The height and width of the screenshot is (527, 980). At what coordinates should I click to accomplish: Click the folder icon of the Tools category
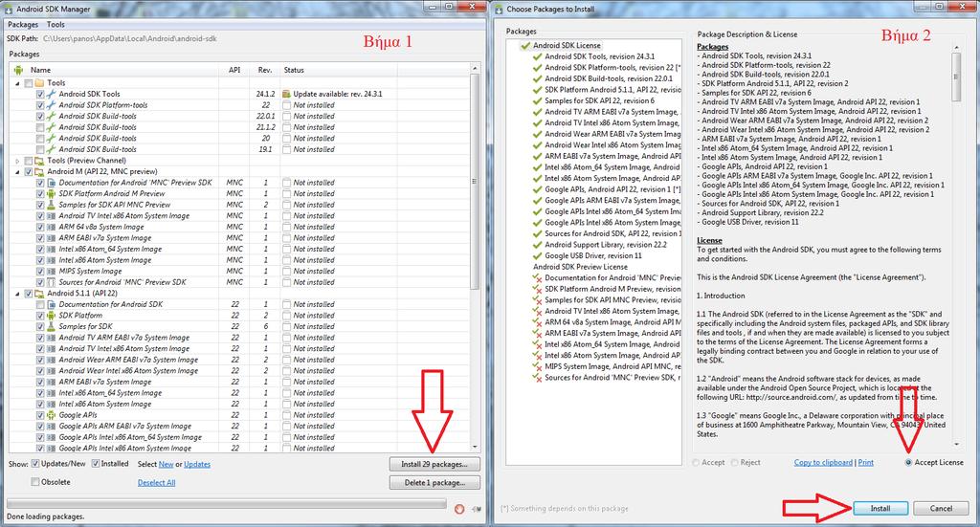(x=39, y=82)
